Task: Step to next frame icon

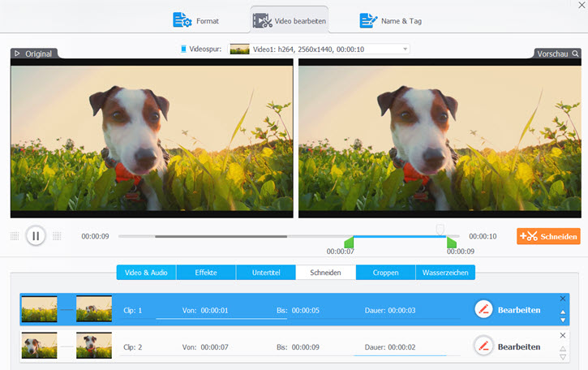Action: 57,236
